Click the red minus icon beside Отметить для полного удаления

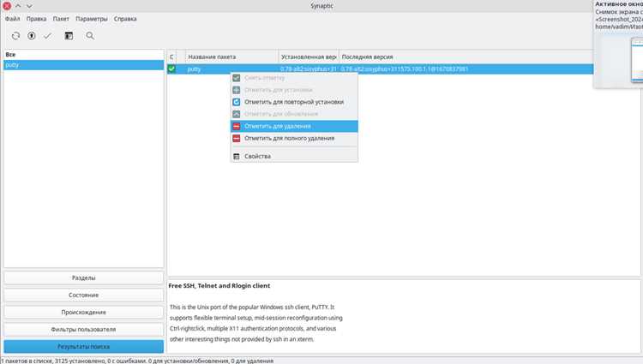pos(237,139)
